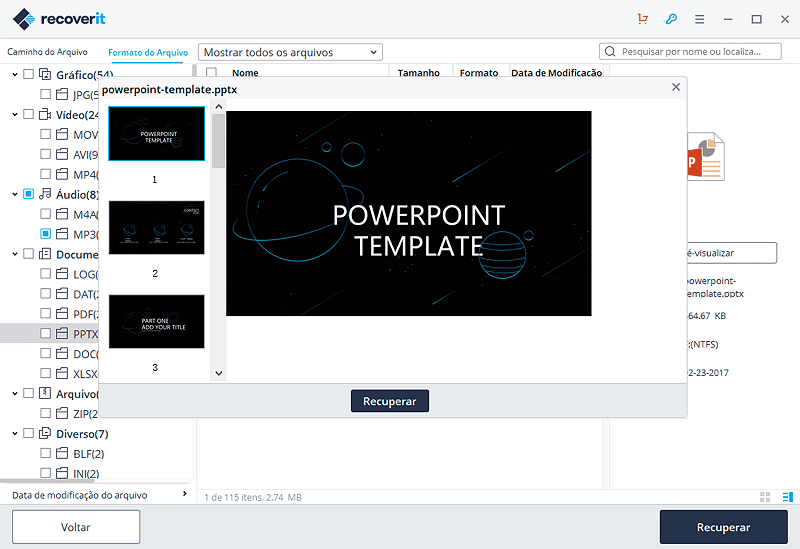The height and width of the screenshot is (549, 800).
Task: Click Recuperar in the preview dialog
Action: tap(390, 401)
